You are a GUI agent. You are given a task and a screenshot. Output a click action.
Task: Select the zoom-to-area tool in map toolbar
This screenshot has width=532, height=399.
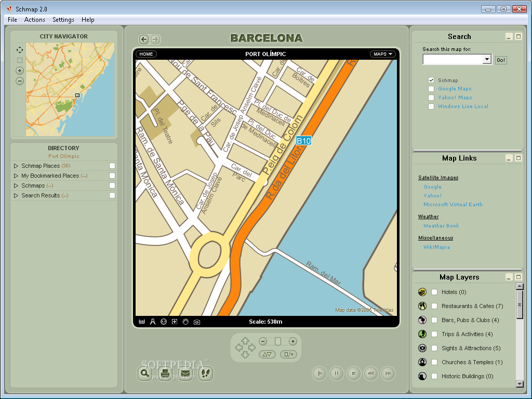(x=175, y=322)
